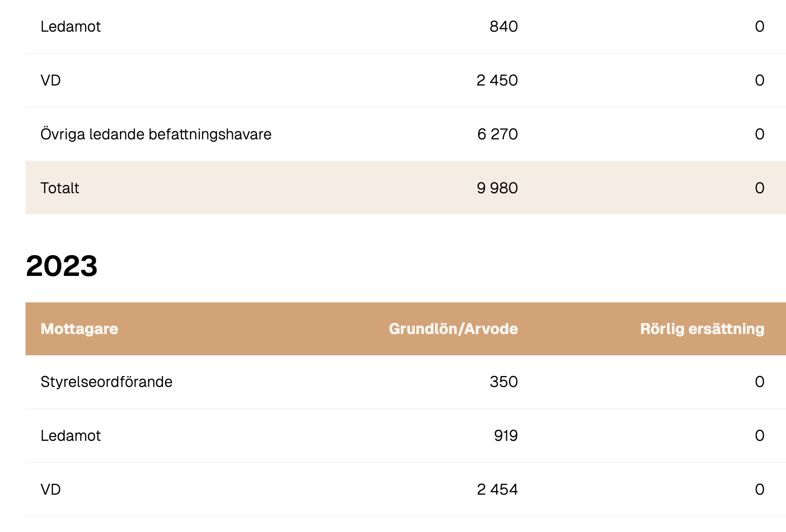Click Övriga ledande befattningshavare row label
The image size is (786, 532).
[156, 134]
